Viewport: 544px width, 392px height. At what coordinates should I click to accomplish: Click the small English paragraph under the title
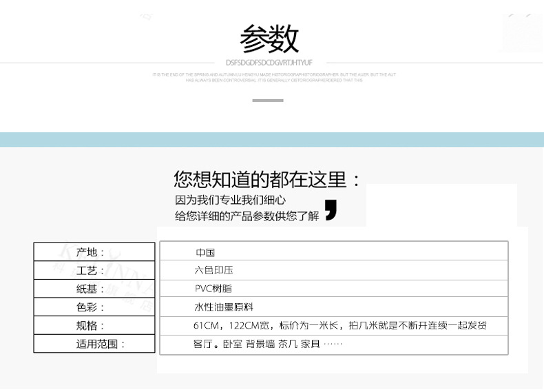(274, 77)
